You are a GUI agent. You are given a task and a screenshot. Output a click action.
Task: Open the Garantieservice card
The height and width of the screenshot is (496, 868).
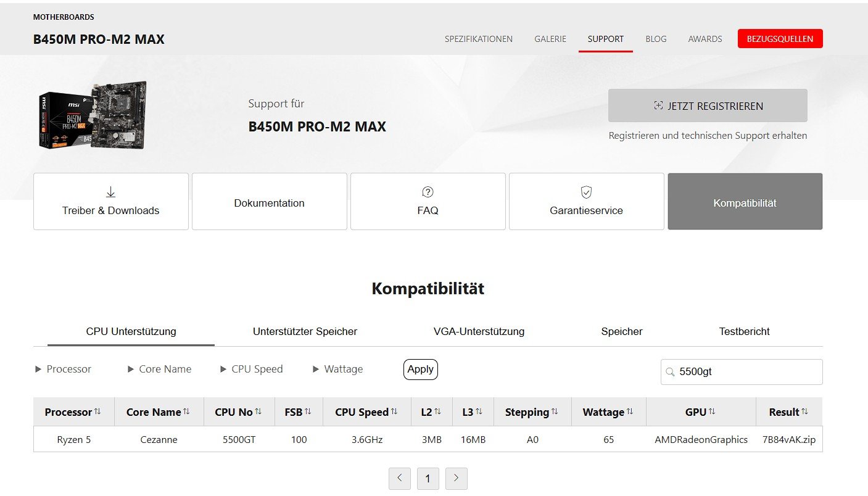click(587, 201)
